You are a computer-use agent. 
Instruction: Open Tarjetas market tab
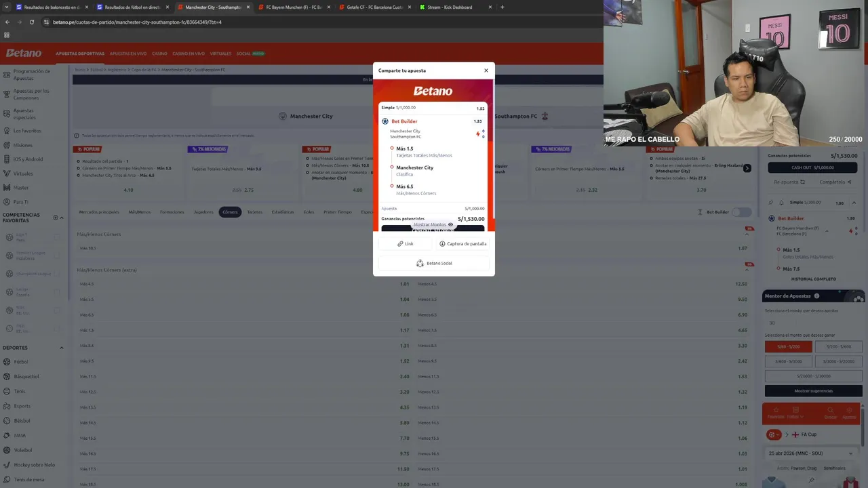(x=254, y=212)
